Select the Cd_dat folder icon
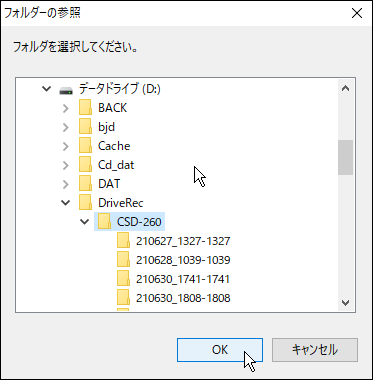 (85, 165)
